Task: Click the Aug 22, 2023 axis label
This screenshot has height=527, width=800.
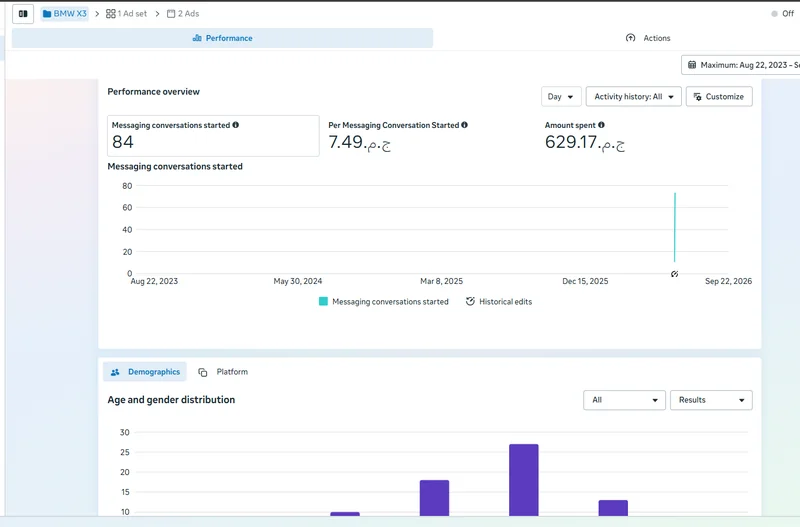Action: pos(154,281)
